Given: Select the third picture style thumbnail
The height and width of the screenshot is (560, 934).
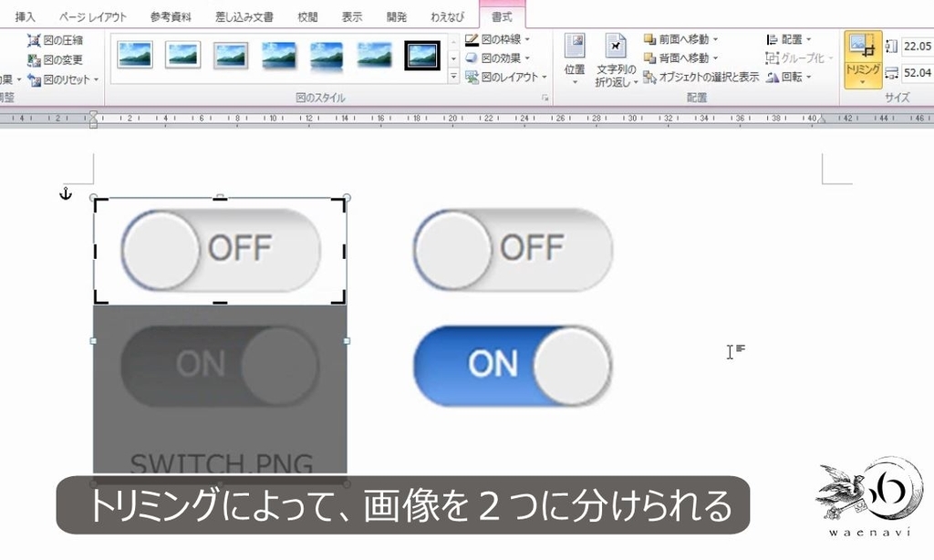Looking at the screenshot, I should click(231, 55).
